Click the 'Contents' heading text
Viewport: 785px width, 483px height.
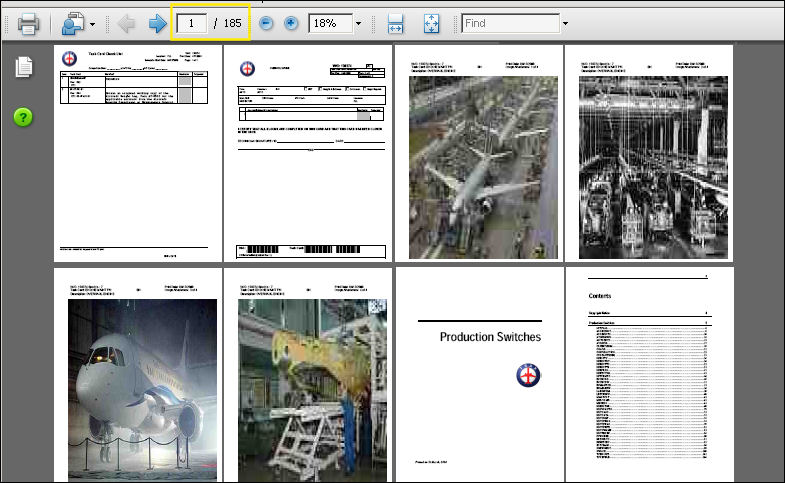[600, 296]
